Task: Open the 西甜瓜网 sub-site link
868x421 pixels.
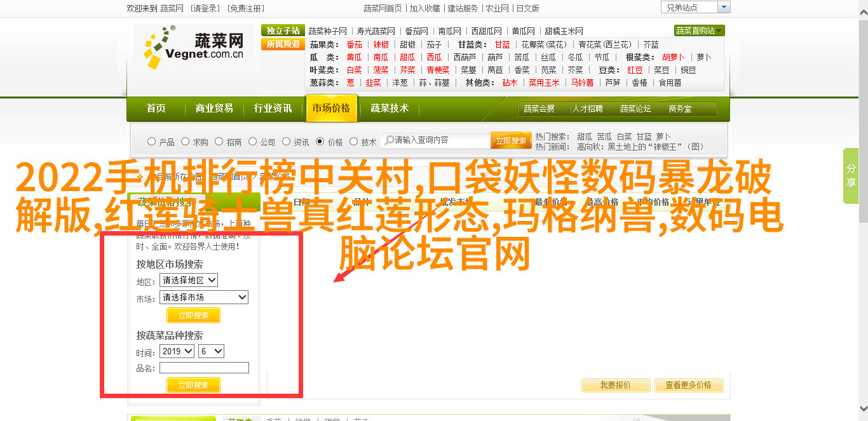Action: point(487,31)
